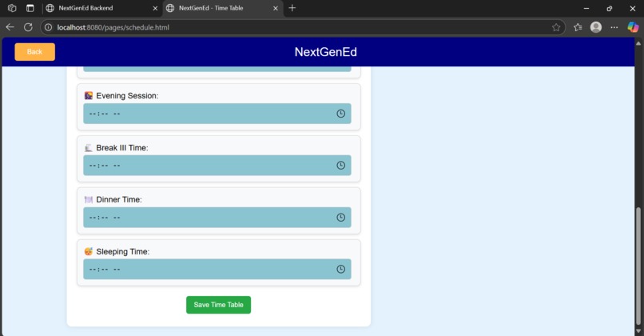This screenshot has height=336, width=644.
Task: Open the browser profile avatar
Action: click(x=596, y=27)
